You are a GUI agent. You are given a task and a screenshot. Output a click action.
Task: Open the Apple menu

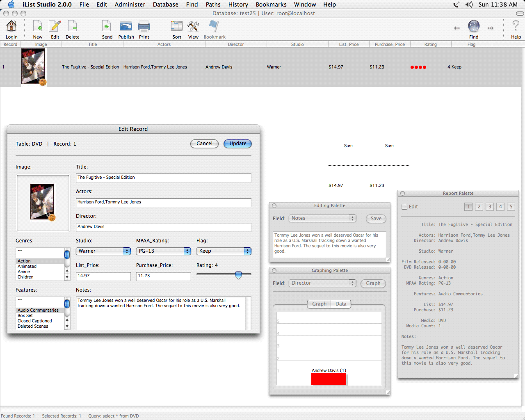(11, 5)
